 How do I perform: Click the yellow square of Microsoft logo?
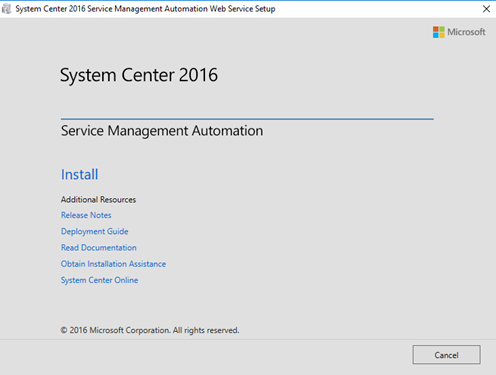point(442,35)
